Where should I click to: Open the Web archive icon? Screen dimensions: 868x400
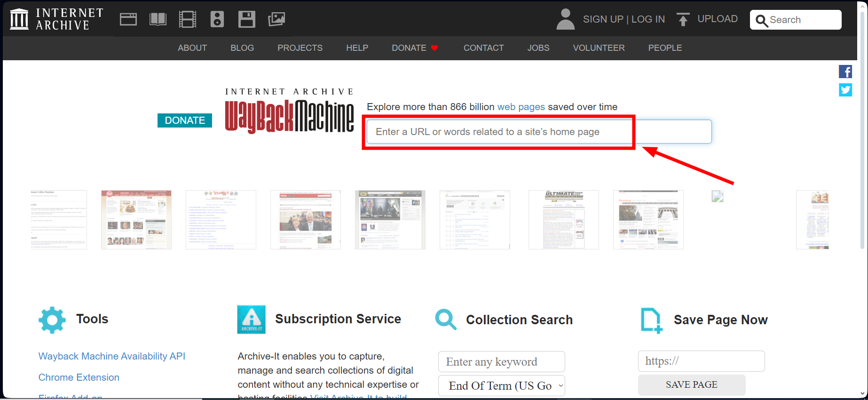pyautogui.click(x=128, y=19)
